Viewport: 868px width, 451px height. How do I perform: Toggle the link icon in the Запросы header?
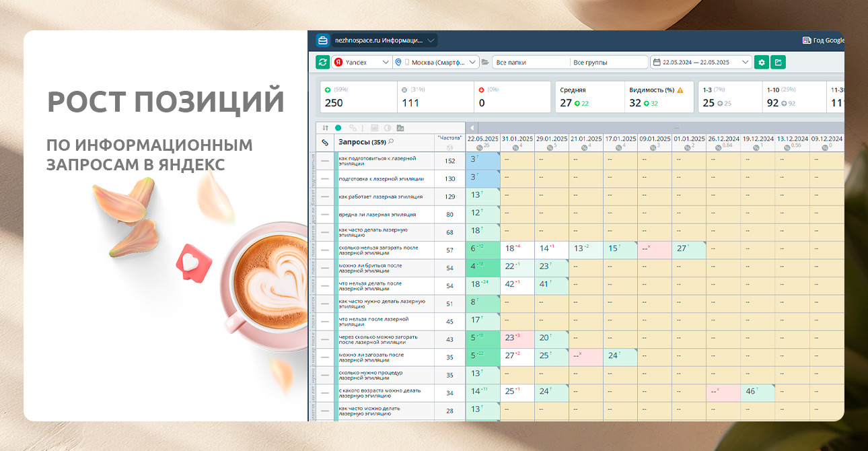pyautogui.click(x=325, y=141)
